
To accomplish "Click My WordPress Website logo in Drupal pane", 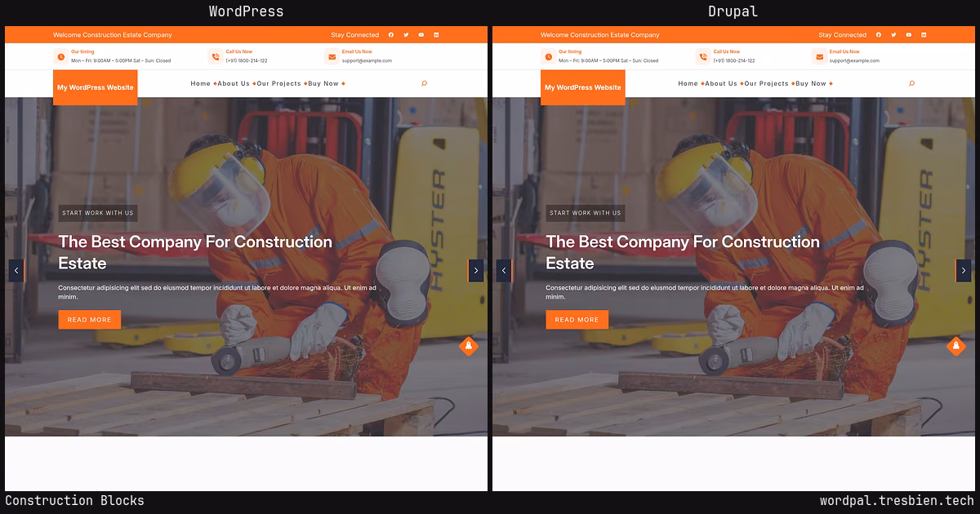I will (x=583, y=87).
